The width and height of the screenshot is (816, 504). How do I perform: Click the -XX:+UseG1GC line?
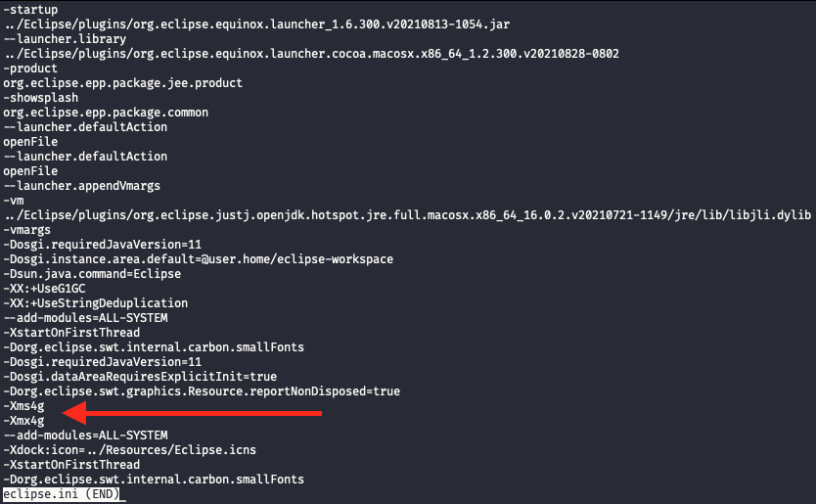[44, 289]
